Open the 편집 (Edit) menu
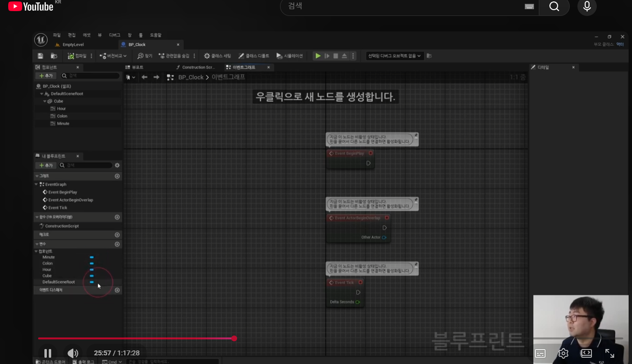 tap(71, 35)
